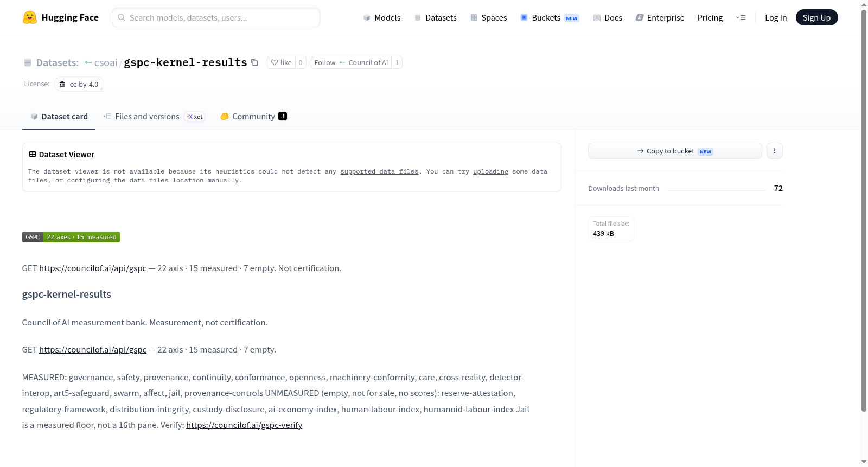Open the supported data files link
The width and height of the screenshot is (868, 467).
pyautogui.click(x=379, y=171)
